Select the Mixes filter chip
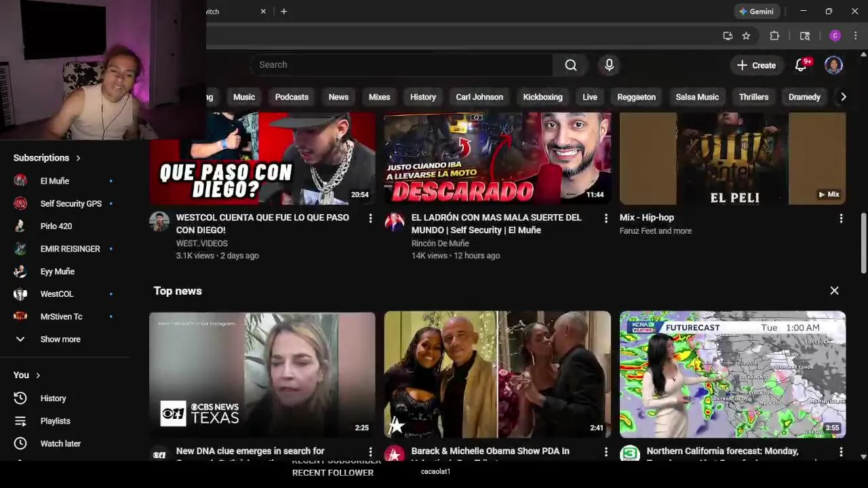The image size is (868, 488). (379, 97)
